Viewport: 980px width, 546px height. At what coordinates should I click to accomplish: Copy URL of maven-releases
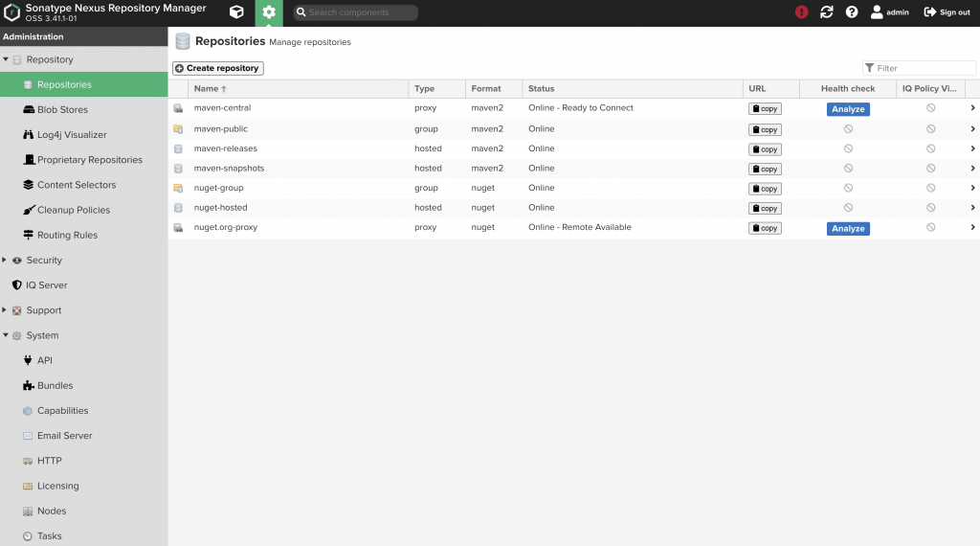point(765,149)
